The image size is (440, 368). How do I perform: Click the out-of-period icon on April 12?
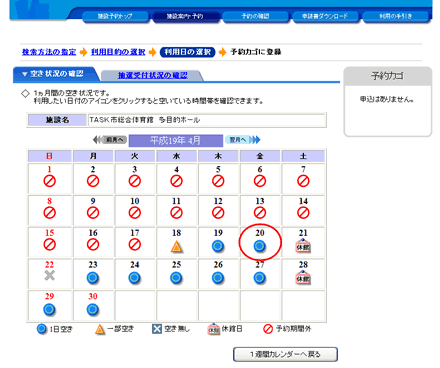click(x=218, y=213)
